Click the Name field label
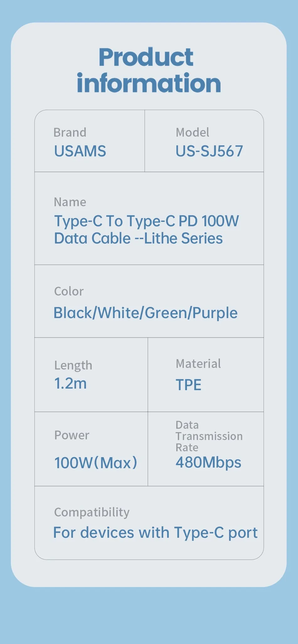 click(x=70, y=202)
